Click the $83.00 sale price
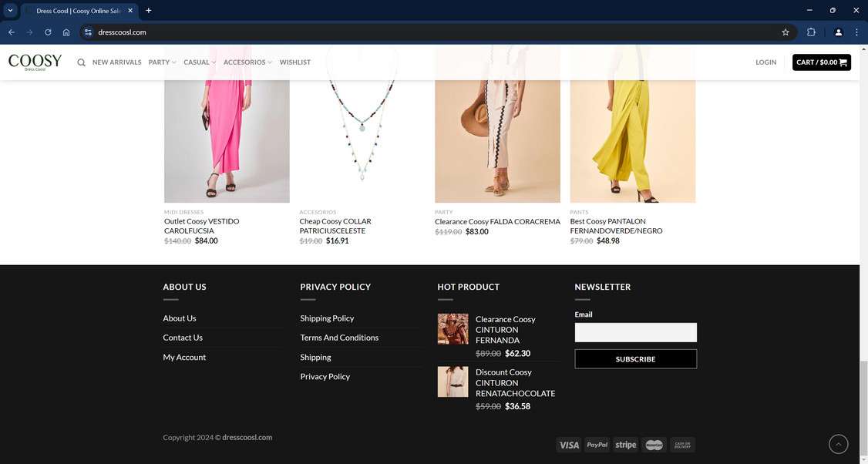Screen dimensions: 868x464 [x=477, y=232]
